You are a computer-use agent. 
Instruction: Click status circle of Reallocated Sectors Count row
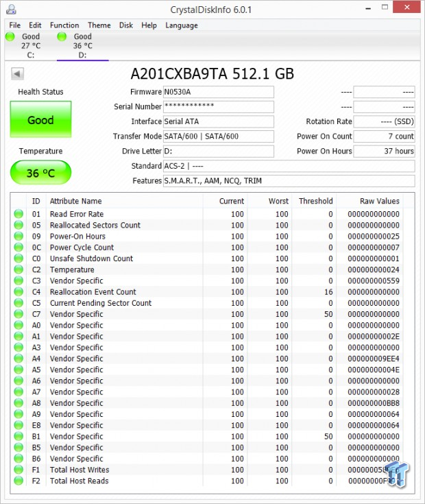pos(19,225)
